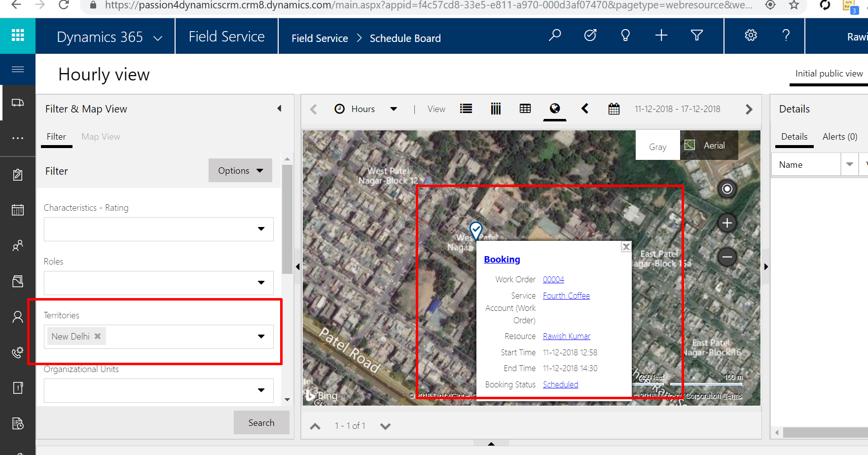Select the calendar date picker icon
The width and height of the screenshot is (868, 455).
[614, 109]
